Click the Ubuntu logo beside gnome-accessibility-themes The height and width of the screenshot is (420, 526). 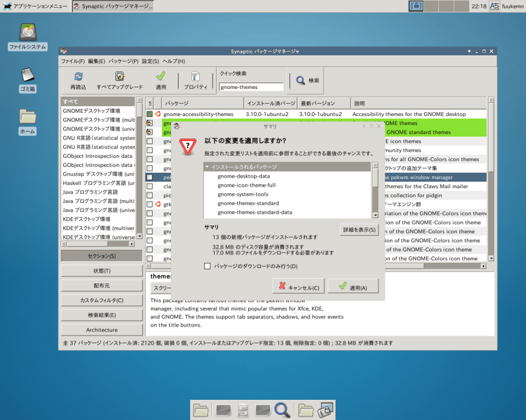(x=158, y=114)
